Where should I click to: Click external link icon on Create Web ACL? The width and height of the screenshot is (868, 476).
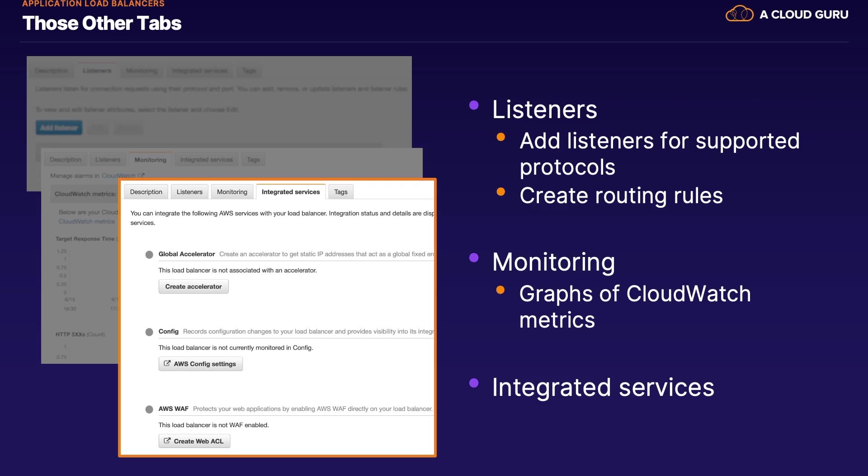point(167,441)
